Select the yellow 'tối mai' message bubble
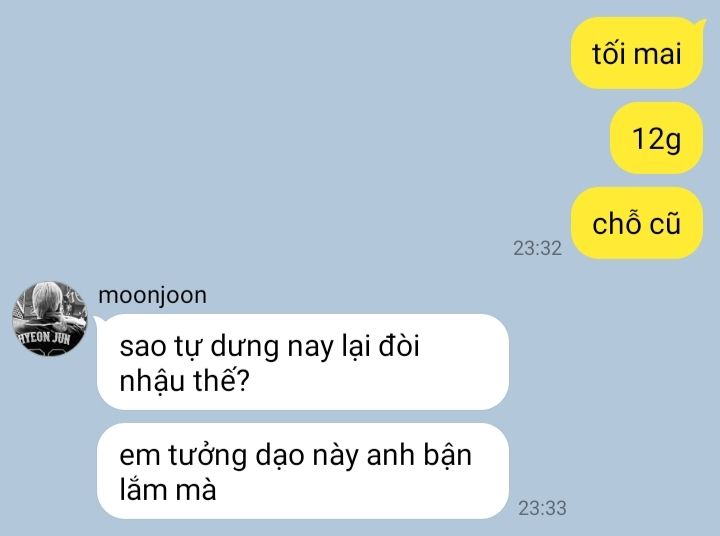Screen dimensions: 720x536 [636, 53]
